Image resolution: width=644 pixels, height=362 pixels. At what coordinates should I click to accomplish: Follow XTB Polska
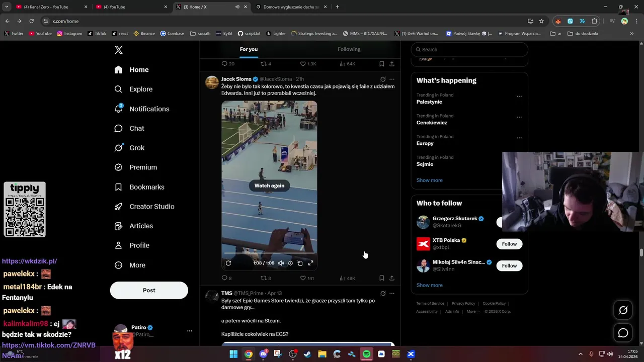pos(509,244)
